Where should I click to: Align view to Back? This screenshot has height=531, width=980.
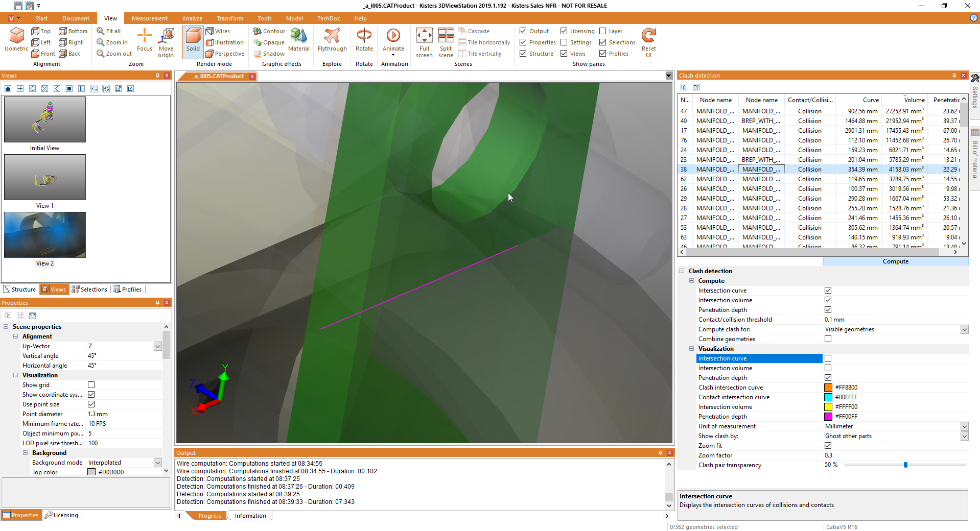pos(70,54)
